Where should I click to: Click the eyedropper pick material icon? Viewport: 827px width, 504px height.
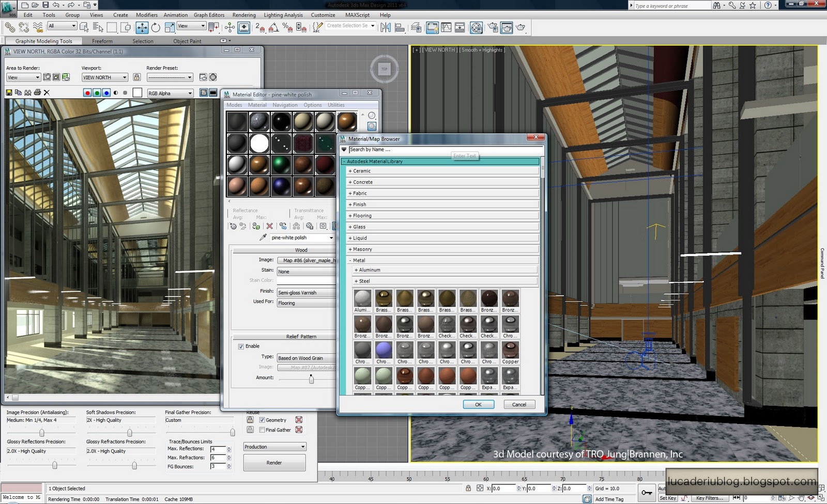pos(263,238)
